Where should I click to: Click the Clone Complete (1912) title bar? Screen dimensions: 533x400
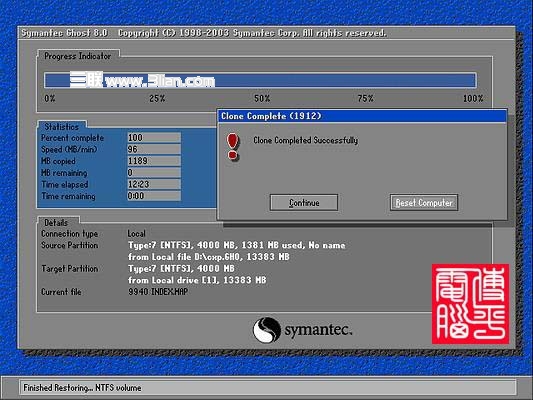tap(362, 116)
